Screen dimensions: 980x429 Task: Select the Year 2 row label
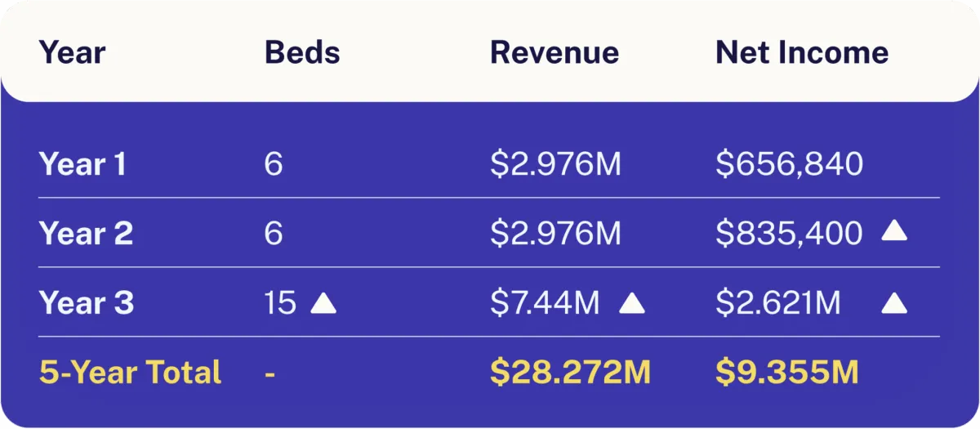point(86,234)
